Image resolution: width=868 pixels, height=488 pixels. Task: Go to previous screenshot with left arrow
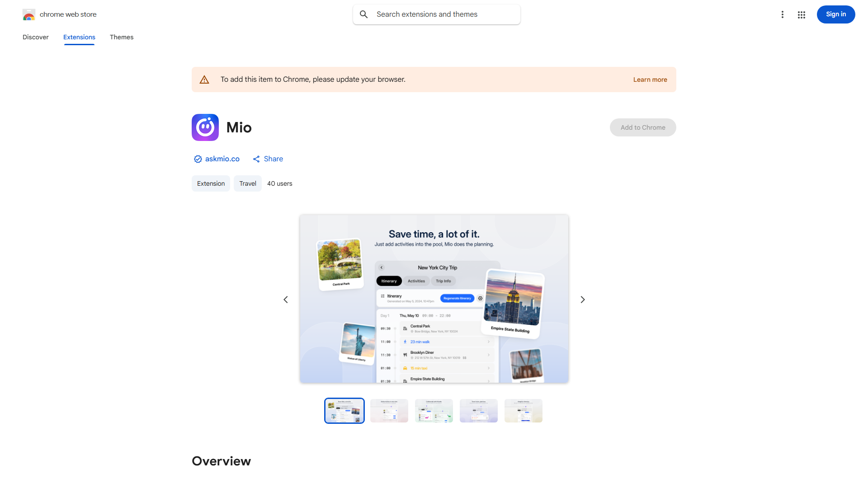tap(286, 300)
